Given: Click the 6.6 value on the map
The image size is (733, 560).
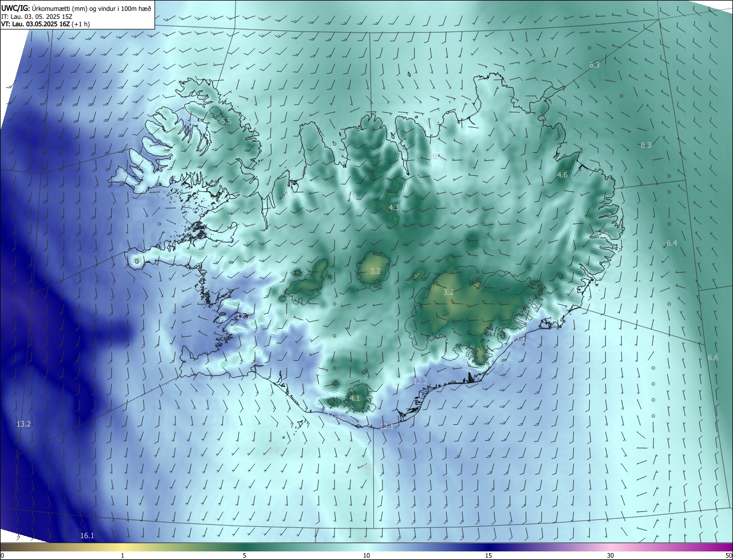Looking at the screenshot, I should [713, 358].
